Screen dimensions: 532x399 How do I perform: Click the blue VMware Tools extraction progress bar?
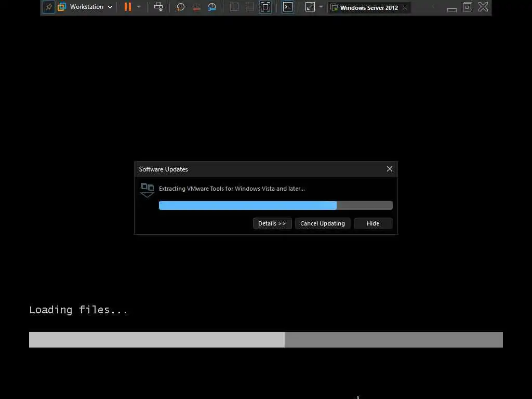pyautogui.click(x=275, y=205)
